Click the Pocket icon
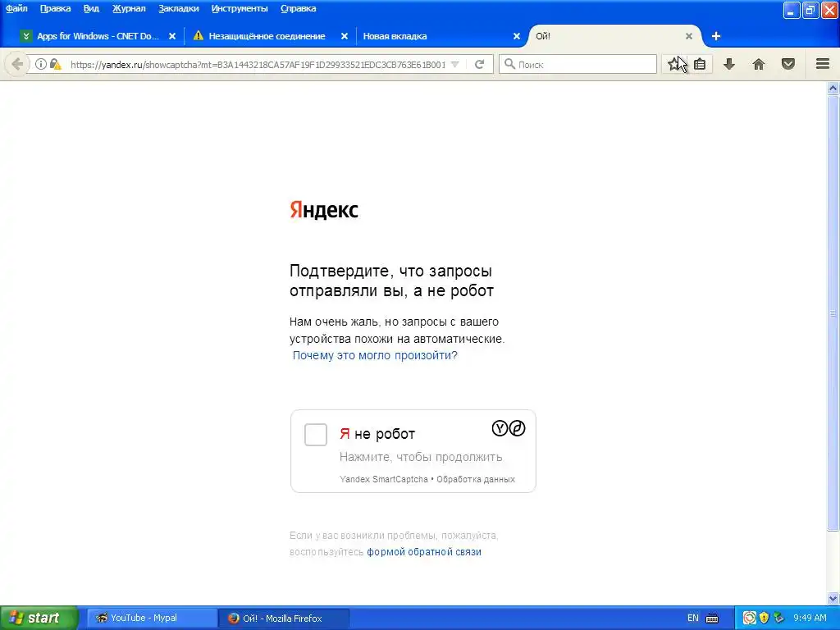The height and width of the screenshot is (630, 840). (x=788, y=64)
